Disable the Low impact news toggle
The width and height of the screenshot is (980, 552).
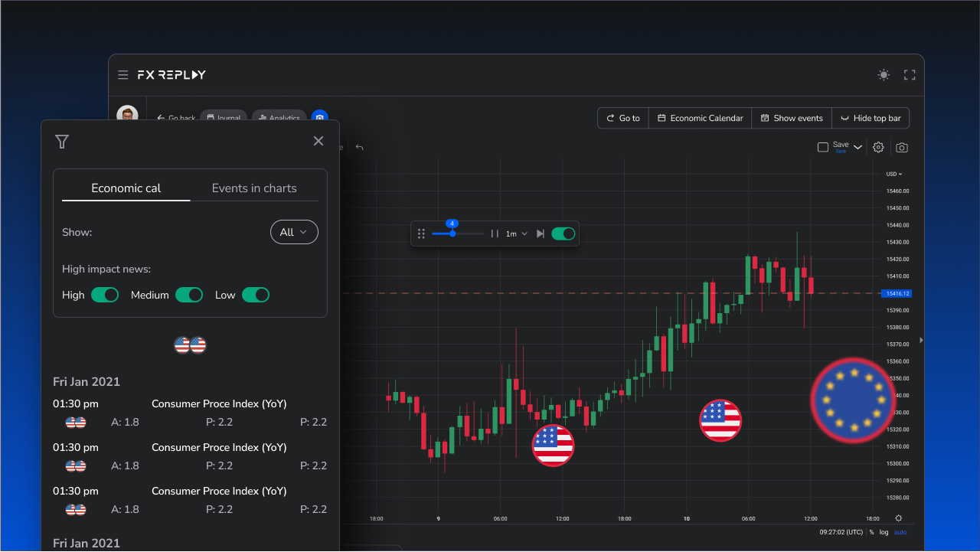pos(256,294)
